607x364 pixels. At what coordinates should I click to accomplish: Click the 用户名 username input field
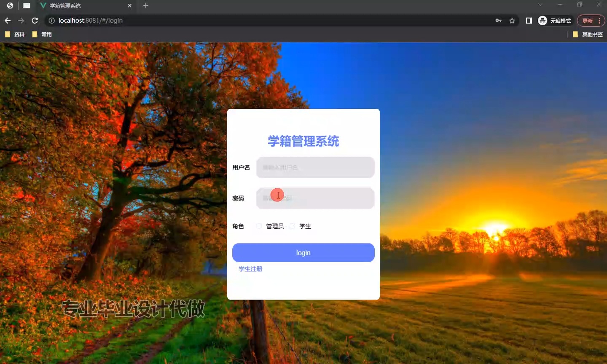315,168
